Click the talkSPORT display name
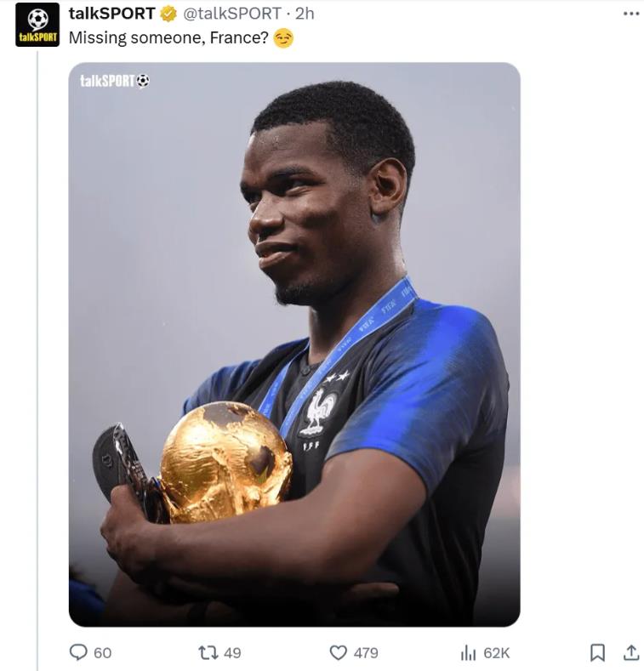The image size is (644, 671). tap(111, 14)
